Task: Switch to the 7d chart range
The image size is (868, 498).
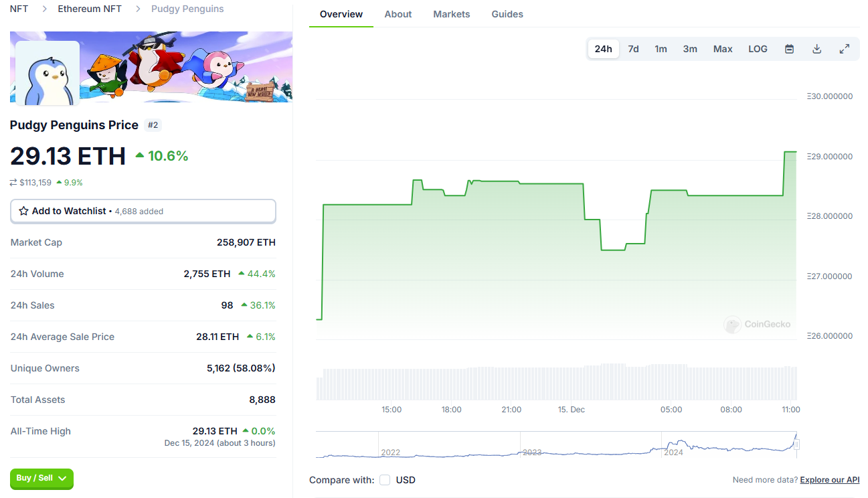Action: coord(633,49)
